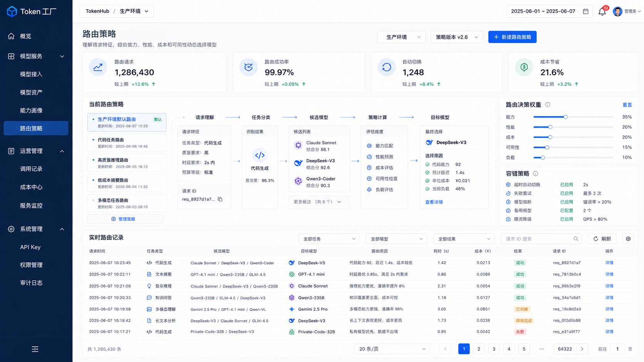Click the 路由请求 trend chart icon
The width and height of the screenshot is (644, 362).
point(98,67)
